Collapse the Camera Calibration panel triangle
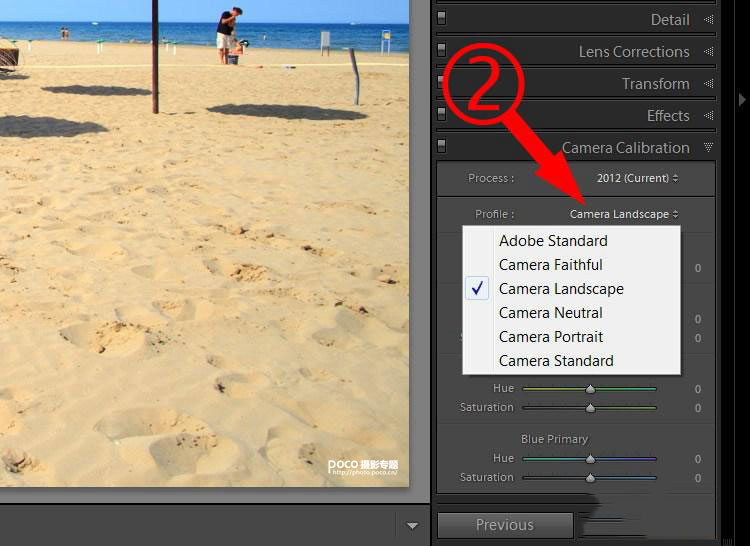750x546 pixels. point(708,147)
